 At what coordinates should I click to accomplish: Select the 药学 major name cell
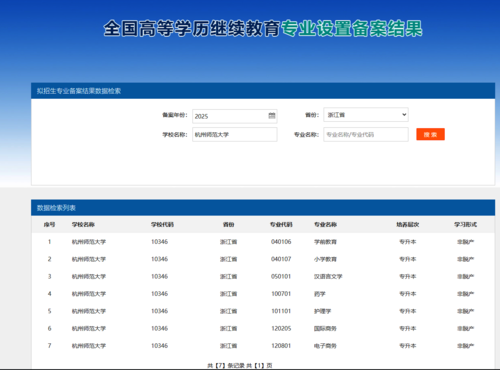320,294
